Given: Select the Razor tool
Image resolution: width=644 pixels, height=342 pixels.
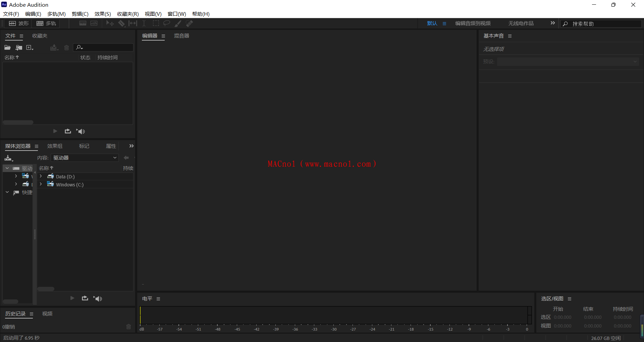Looking at the screenshot, I should click(x=121, y=23).
